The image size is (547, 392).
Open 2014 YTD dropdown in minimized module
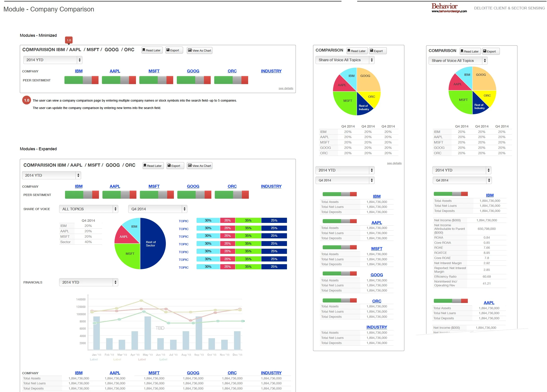point(53,60)
